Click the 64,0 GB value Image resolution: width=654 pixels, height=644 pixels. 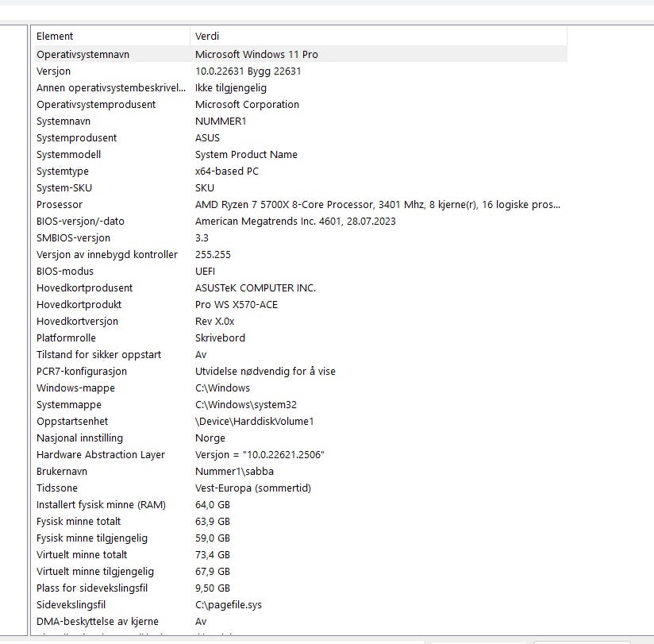[x=212, y=505]
